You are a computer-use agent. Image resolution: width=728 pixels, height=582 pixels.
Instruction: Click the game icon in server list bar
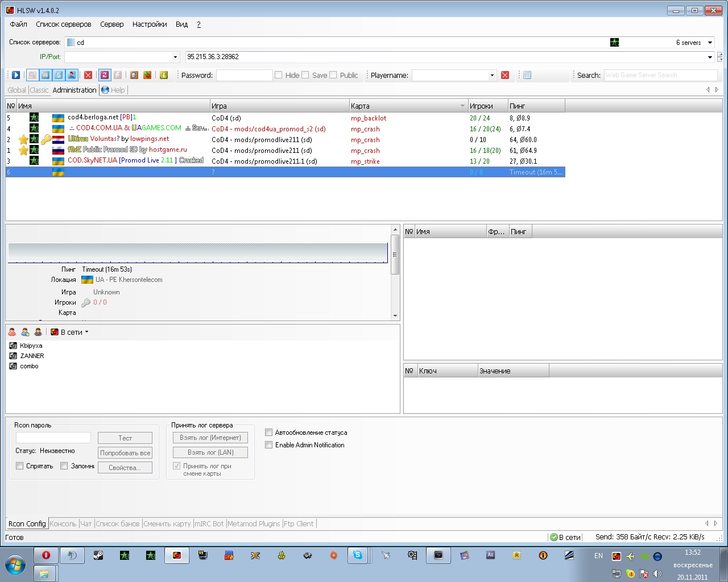point(614,42)
